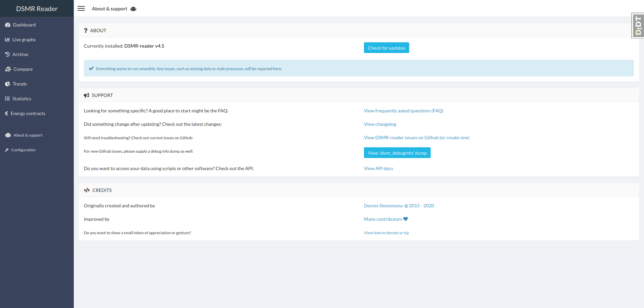Click 'Did something change after updating?' text
The image size is (644, 308).
coord(153,124)
